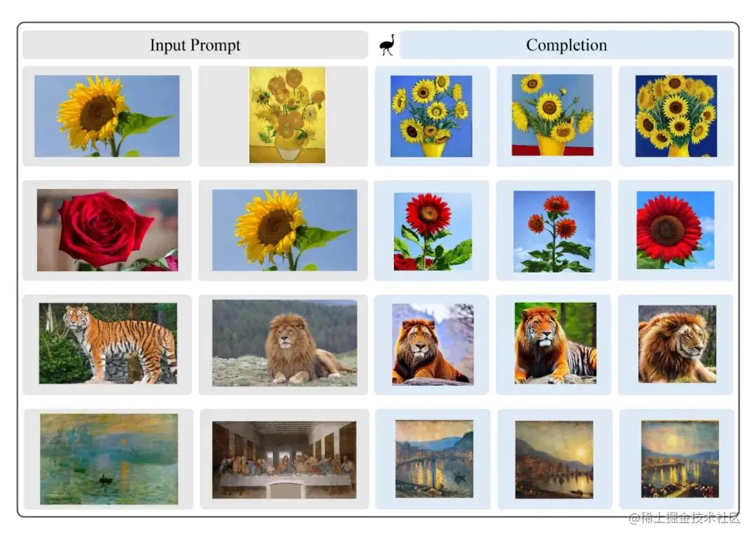Image resolution: width=756 pixels, height=540 pixels.
Task: Select sunflower vase completion with red table
Action: 552,115
